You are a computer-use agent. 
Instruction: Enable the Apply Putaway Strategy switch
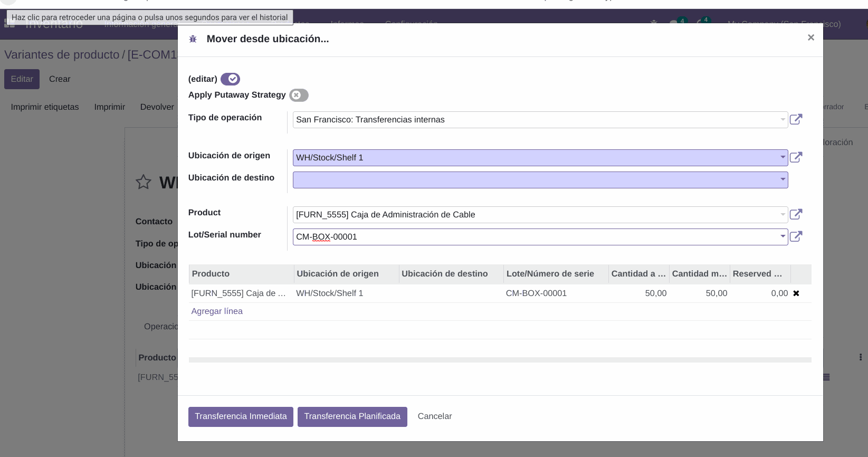coord(299,95)
